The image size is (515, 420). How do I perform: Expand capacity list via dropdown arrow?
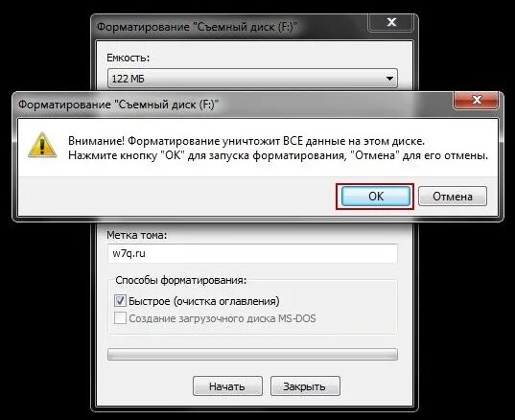pos(389,79)
